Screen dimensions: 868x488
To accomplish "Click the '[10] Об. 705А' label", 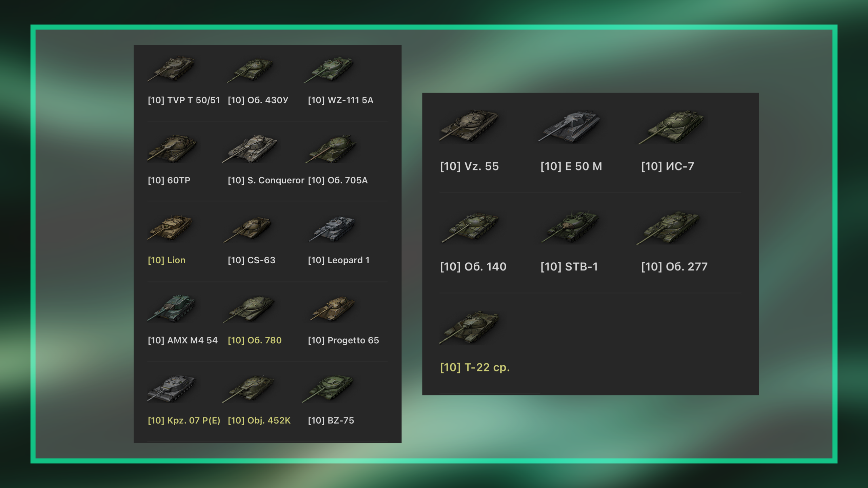I will pos(338,180).
